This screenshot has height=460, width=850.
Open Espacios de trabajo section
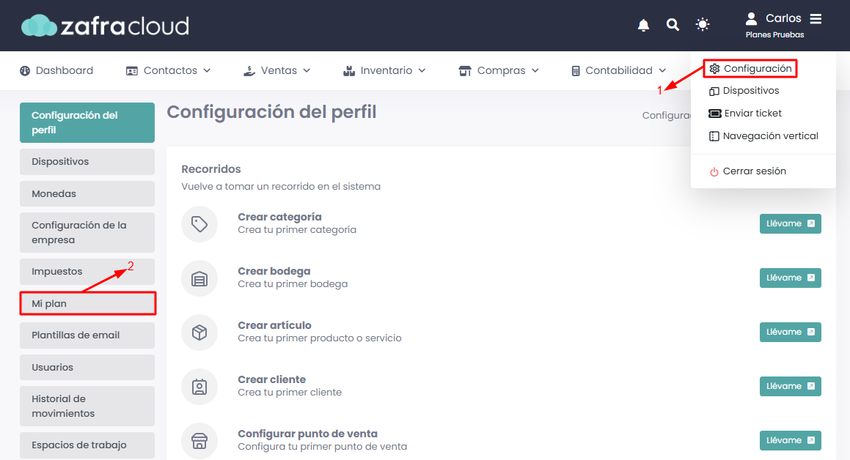point(87,445)
